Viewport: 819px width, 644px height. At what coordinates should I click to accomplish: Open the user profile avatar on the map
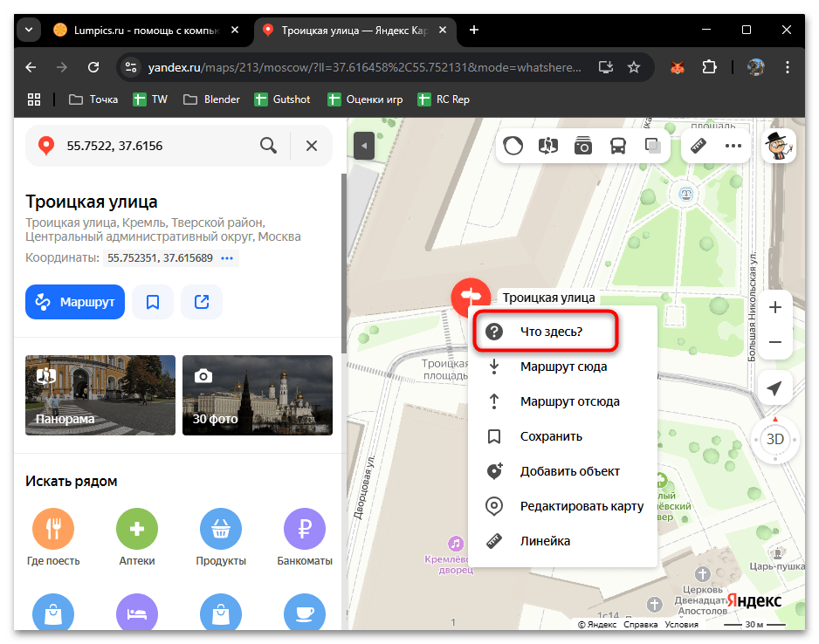click(x=780, y=146)
